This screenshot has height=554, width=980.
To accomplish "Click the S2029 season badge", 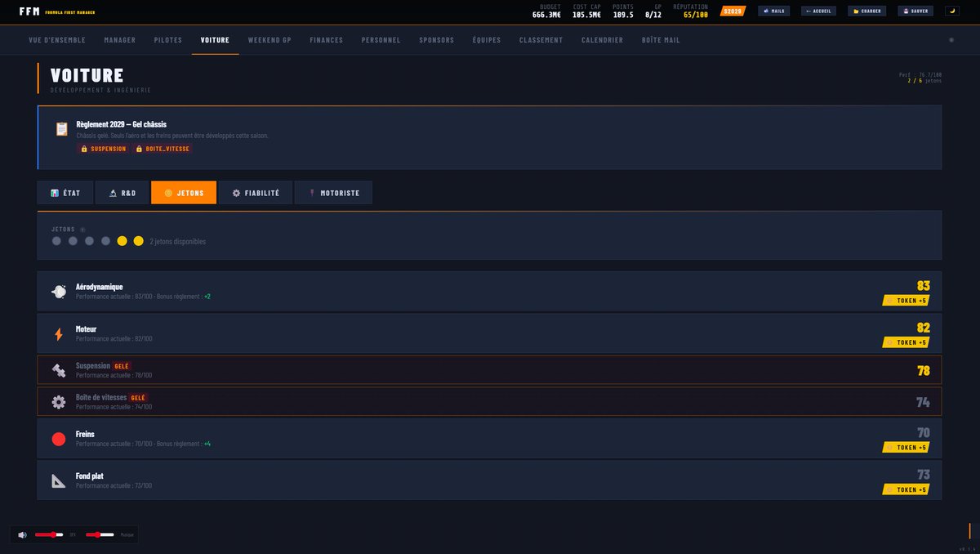I will 733,11.
